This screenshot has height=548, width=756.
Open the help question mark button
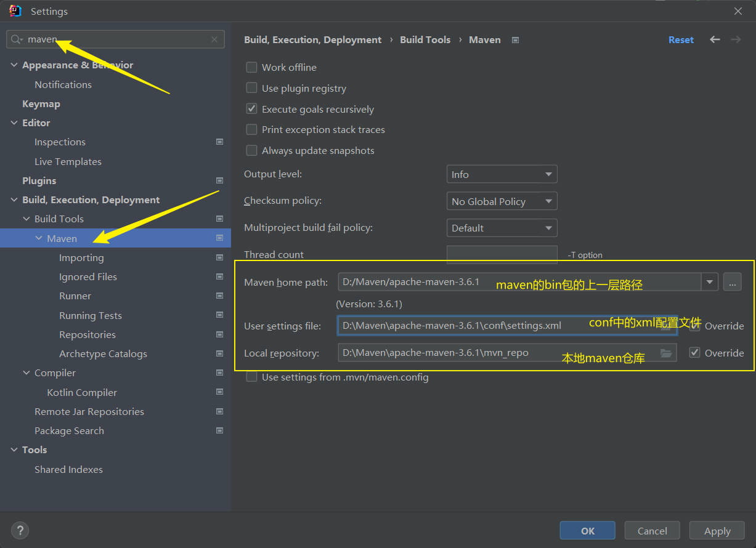coord(20,530)
